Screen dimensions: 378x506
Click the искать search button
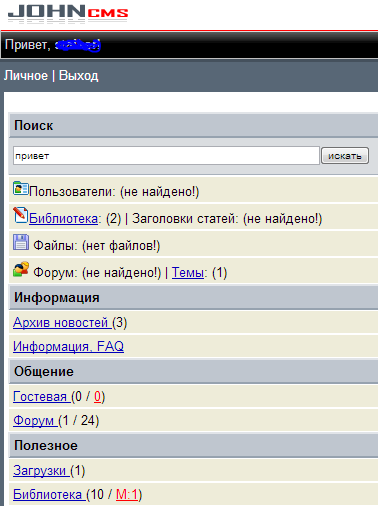(345, 156)
